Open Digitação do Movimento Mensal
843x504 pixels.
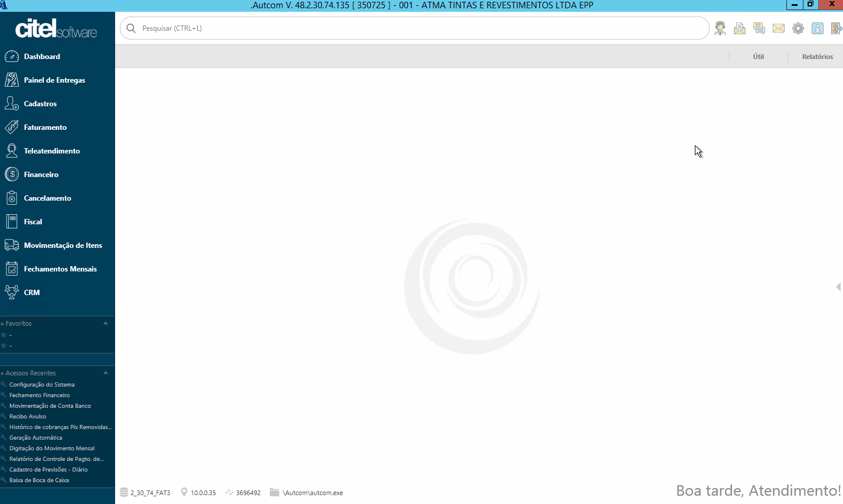52,448
